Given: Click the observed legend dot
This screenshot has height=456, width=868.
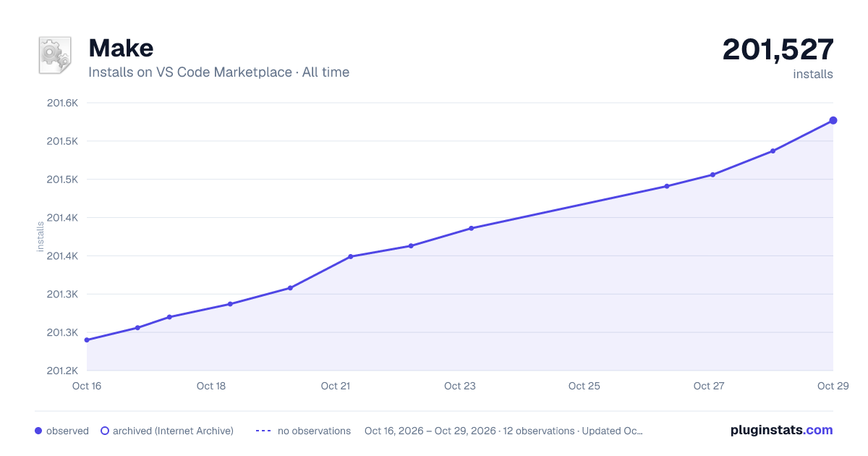Looking at the screenshot, I should [x=38, y=431].
